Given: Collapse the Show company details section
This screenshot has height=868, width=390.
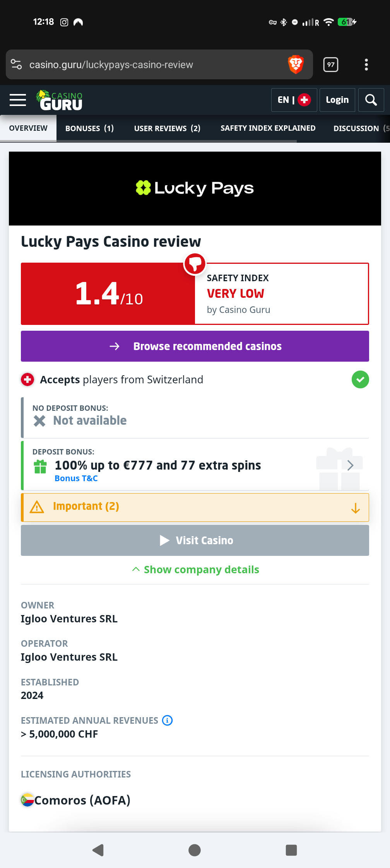Looking at the screenshot, I should pyautogui.click(x=195, y=570).
